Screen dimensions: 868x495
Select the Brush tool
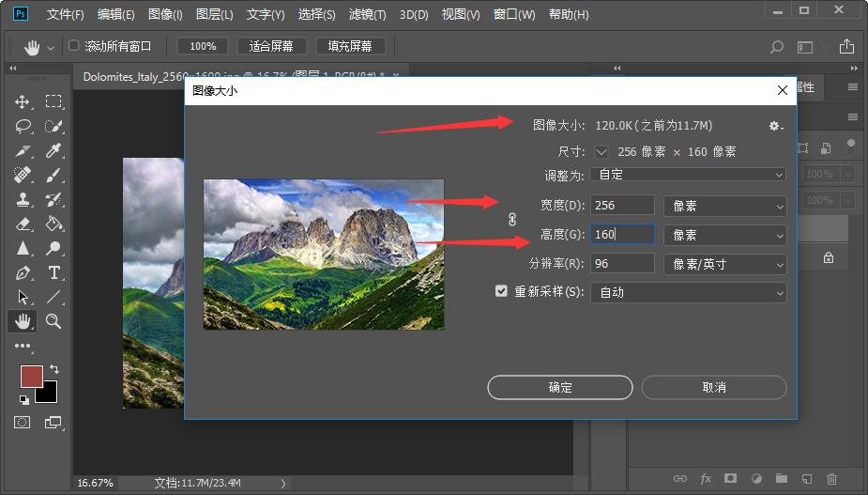click(53, 175)
